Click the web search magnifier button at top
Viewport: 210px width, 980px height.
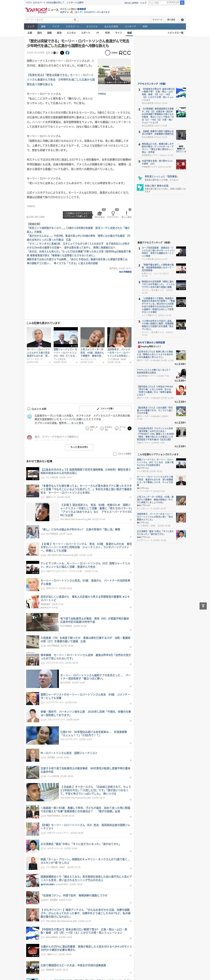click(x=182, y=3)
